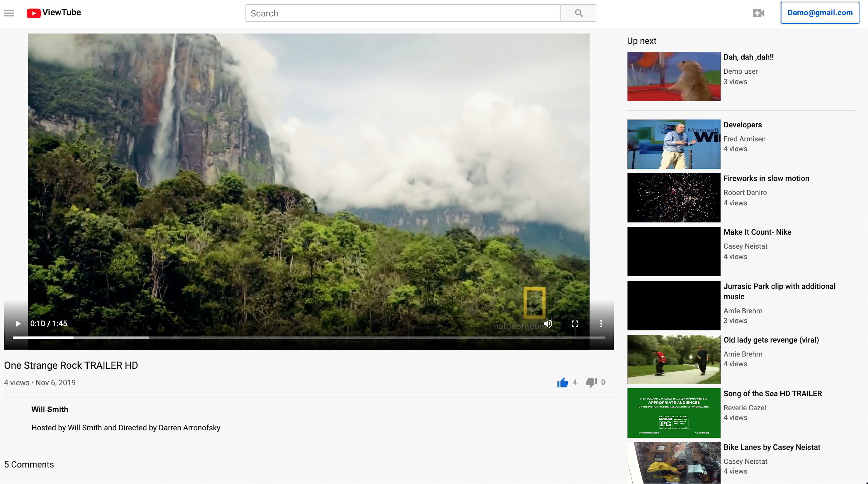The height and width of the screenshot is (484, 868).
Task: Enter fullscreen mode
Action: 575,324
